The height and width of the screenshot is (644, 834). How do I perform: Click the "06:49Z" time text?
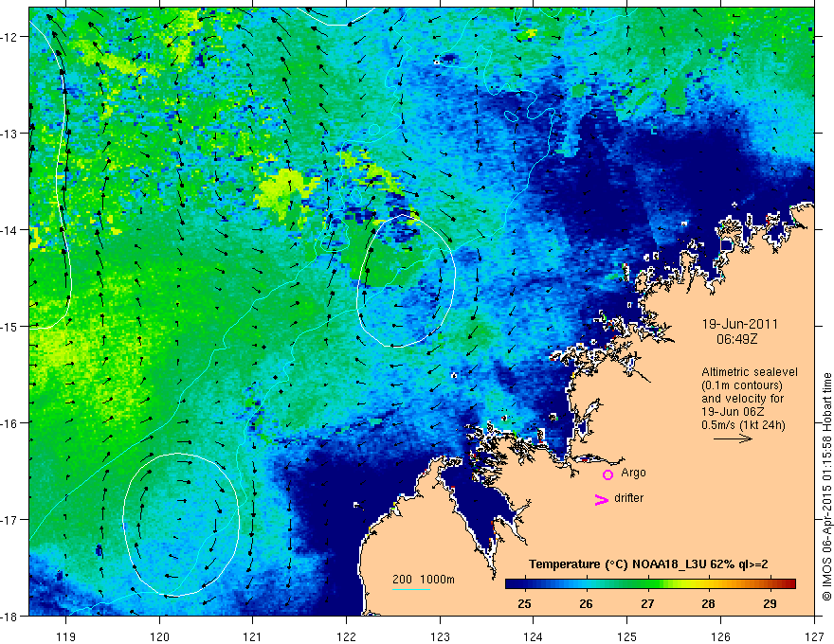(x=736, y=339)
